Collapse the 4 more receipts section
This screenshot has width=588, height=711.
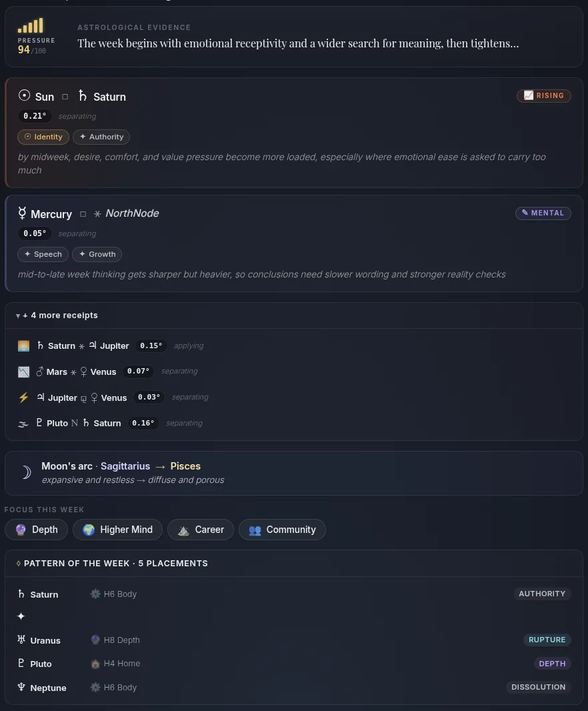[x=57, y=315]
